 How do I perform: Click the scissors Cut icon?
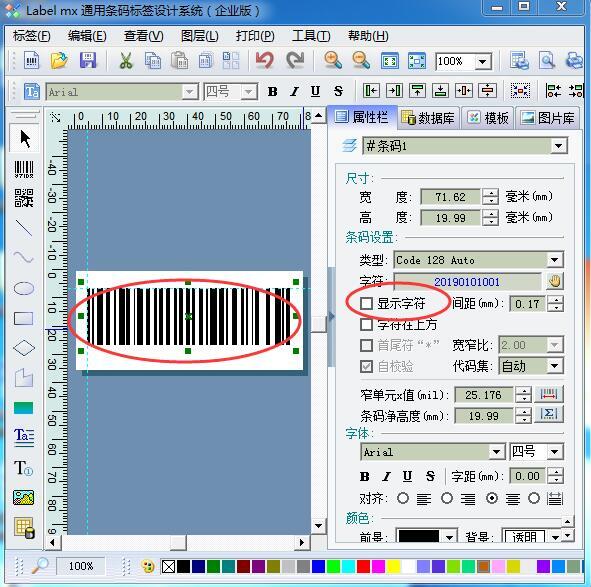(x=126, y=60)
